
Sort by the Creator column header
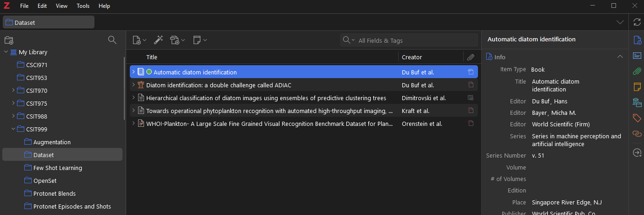tap(412, 57)
